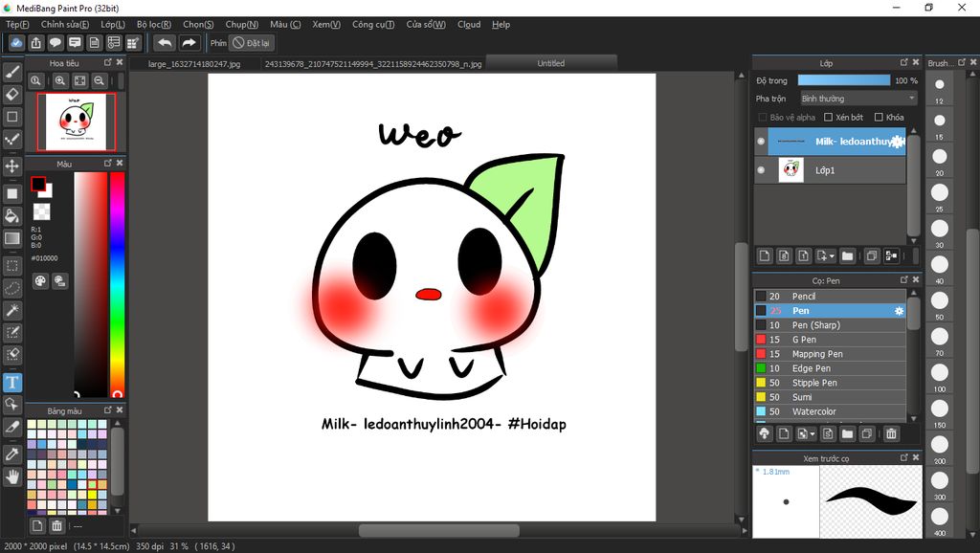
Task: Click the cloud save toolbar icon
Action: [x=16, y=42]
